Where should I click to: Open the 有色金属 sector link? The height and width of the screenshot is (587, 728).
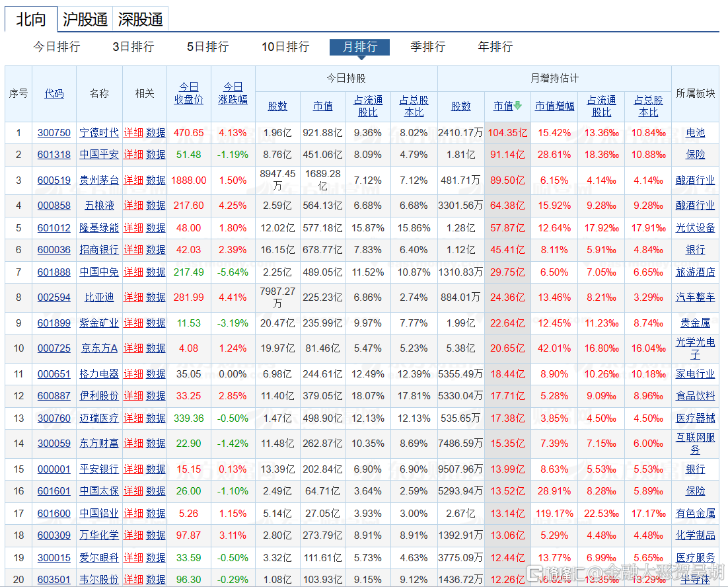696,514
